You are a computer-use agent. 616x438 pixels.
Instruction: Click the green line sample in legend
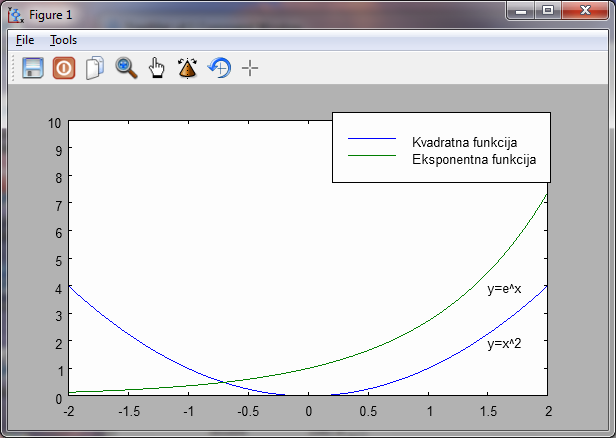[x=371, y=157]
